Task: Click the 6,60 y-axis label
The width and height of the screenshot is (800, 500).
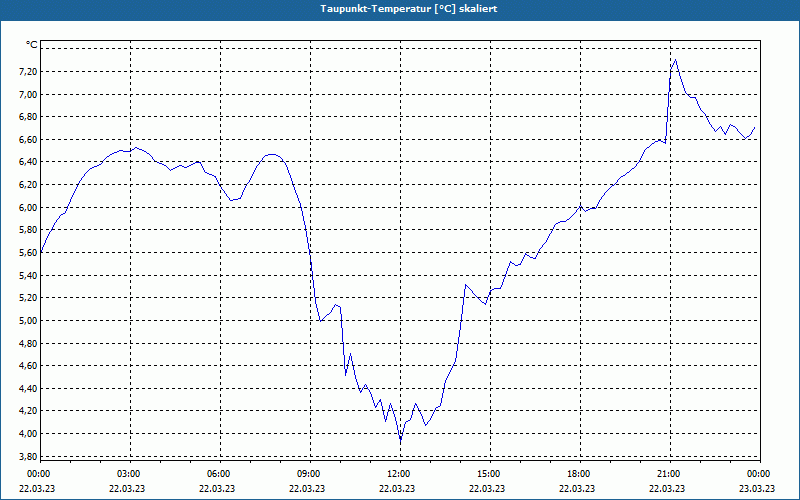Action: pos(28,139)
